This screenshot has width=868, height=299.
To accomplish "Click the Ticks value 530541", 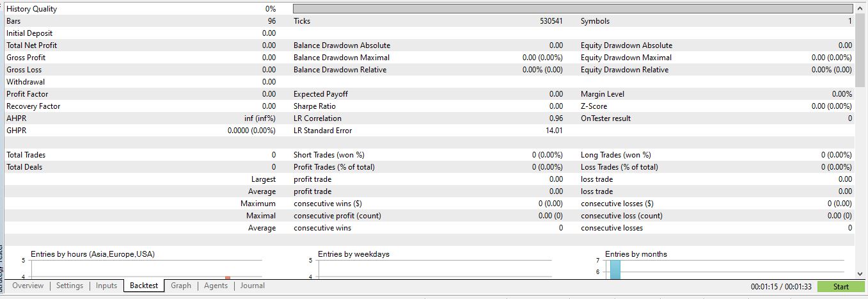I will click(x=551, y=21).
